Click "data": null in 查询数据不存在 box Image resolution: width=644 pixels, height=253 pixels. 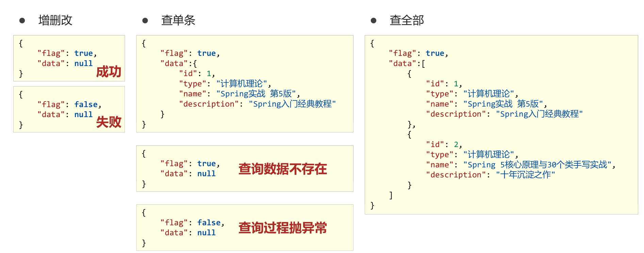point(188,174)
